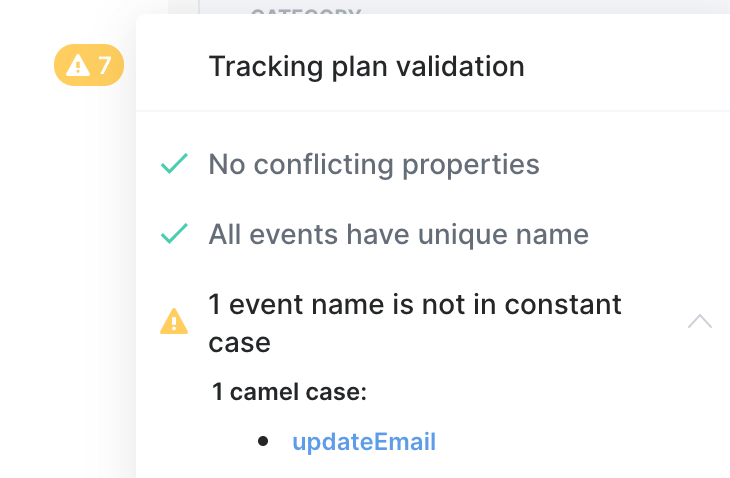
Task: Collapse the constant case warning with chevron
Action: point(700,322)
